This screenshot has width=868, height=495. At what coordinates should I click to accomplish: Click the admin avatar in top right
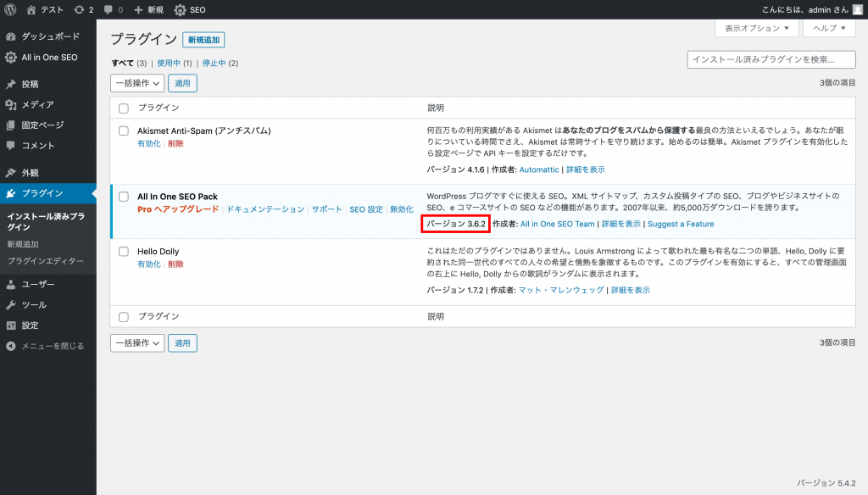coord(858,10)
